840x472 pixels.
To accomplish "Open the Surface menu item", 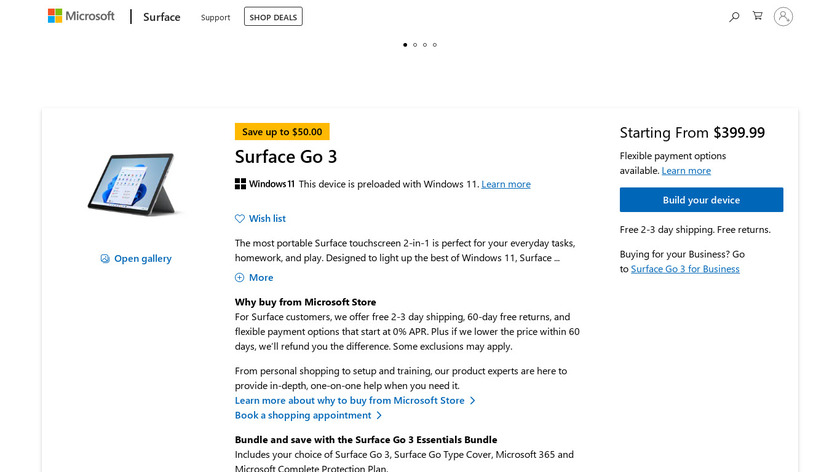I will (162, 17).
